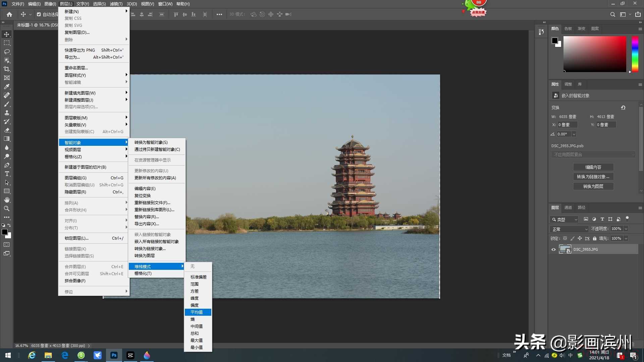
Task: Filter layers by type layer icon
Action: [602, 219]
